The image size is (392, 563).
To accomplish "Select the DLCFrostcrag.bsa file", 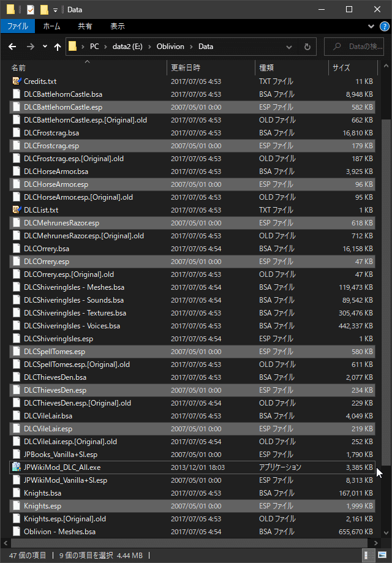I will (x=192, y=133).
